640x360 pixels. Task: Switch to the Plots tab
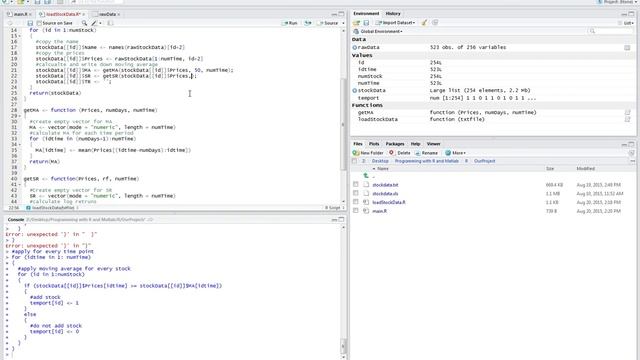(374, 144)
